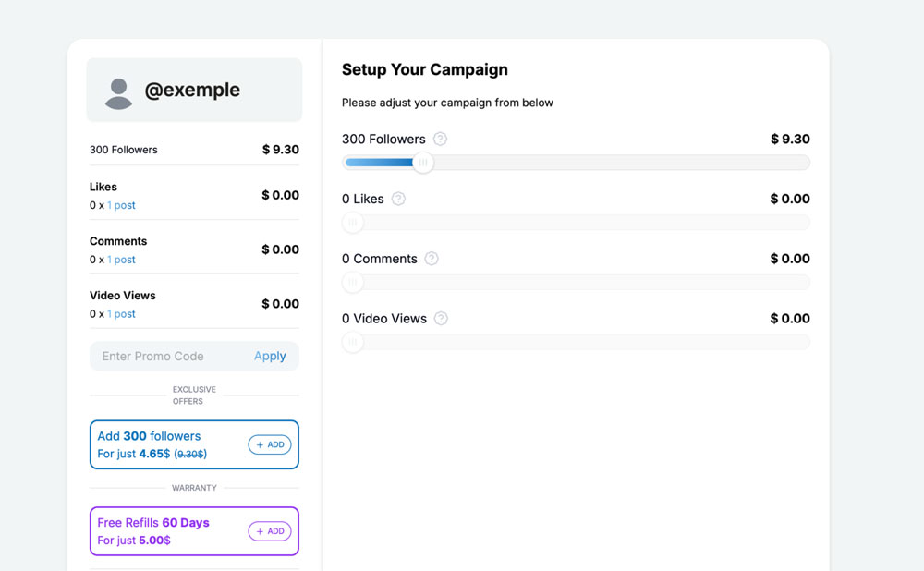Click the @exemple username header
Viewport: 924px width, 571px height.
pyautogui.click(x=192, y=91)
